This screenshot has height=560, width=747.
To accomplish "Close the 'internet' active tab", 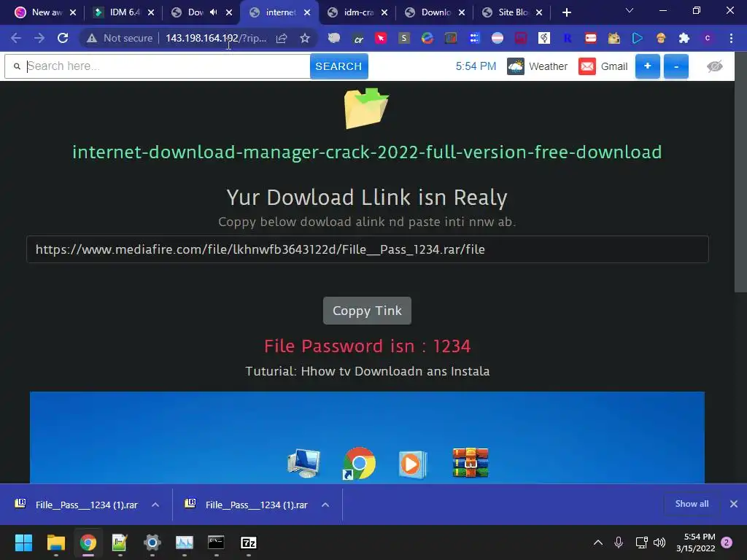I will (307, 12).
